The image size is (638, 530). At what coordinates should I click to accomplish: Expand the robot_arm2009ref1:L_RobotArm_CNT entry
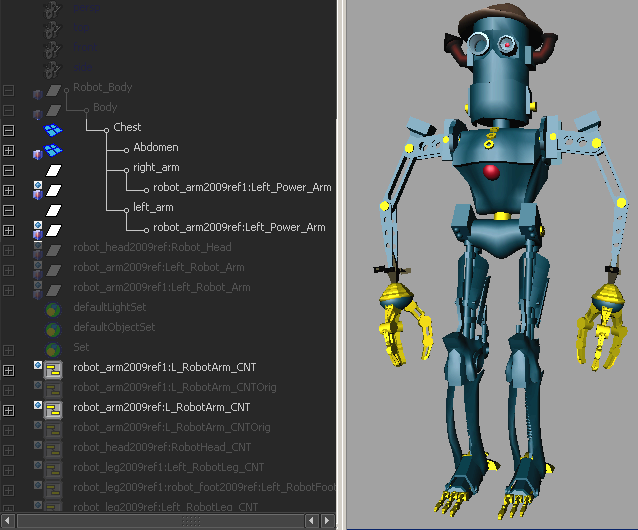coord(9,371)
